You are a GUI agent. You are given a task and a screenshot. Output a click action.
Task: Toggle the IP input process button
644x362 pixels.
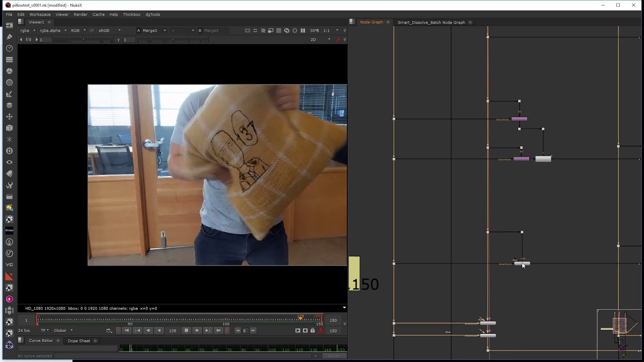[x=92, y=31]
